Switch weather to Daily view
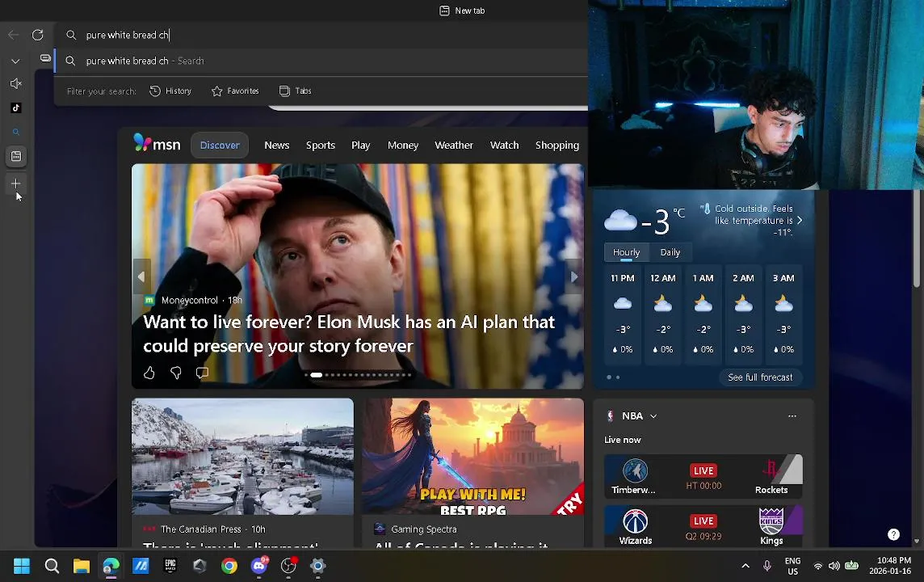924x582 pixels. pos(670,252)
